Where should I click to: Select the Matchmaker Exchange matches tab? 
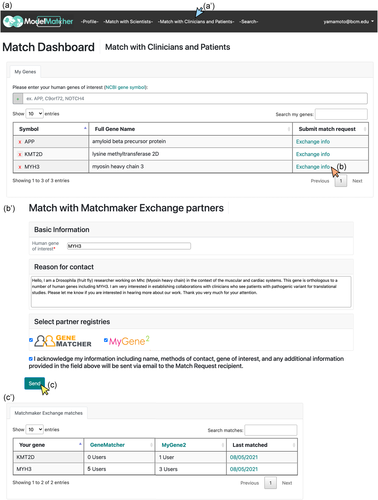click(48, 413)
